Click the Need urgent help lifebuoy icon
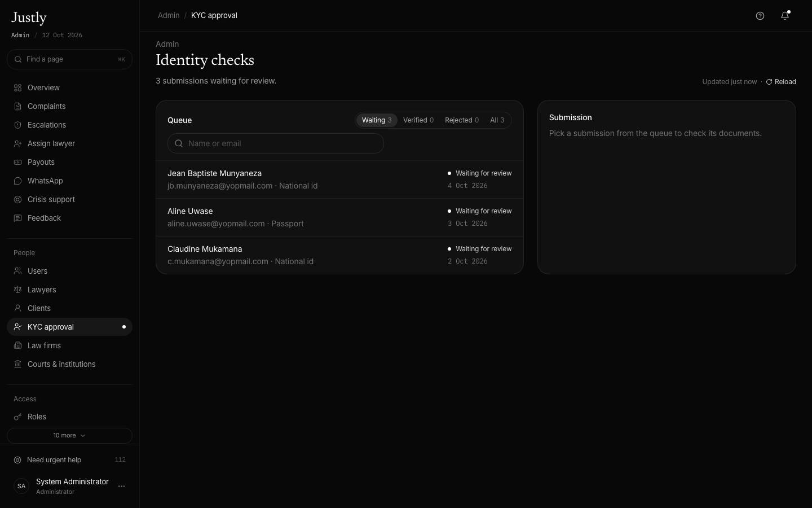This screenshot has height=508, width=812. click(17, 460)
